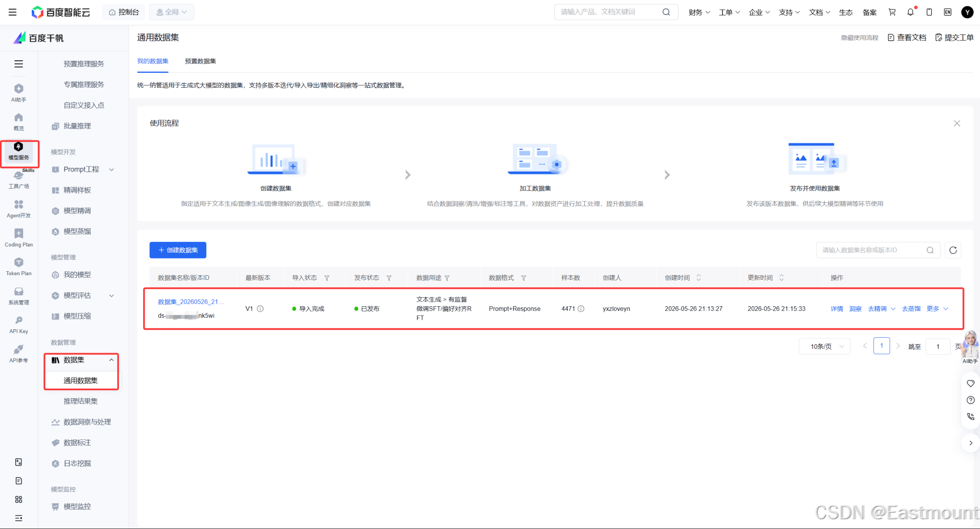Screen dimensions: 980x529
Task: Open Coding Plan sidebar icon
Action: click(x=18, y=238)
